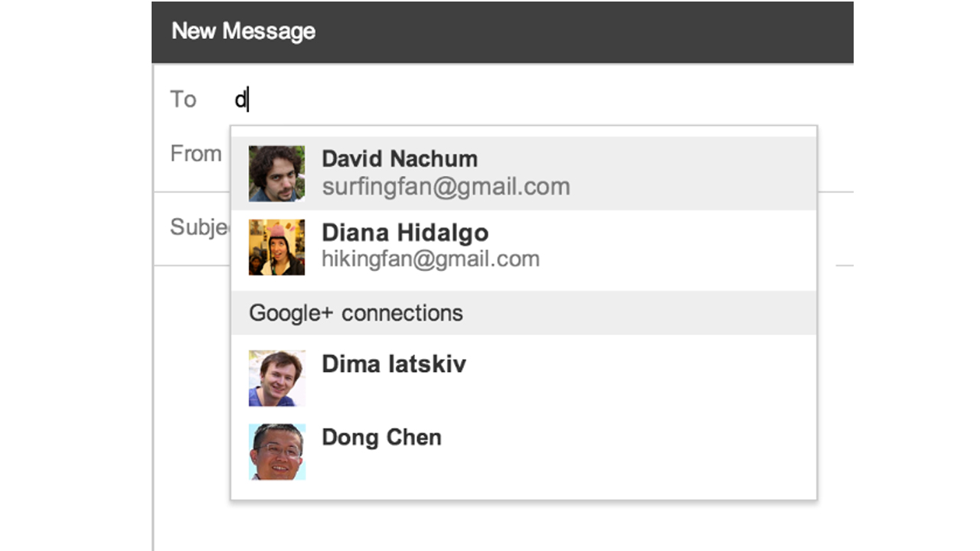Select David Nachum as recipient
Image resolution: width=980 pixels, height=551 pixels.
pos(399,159)
